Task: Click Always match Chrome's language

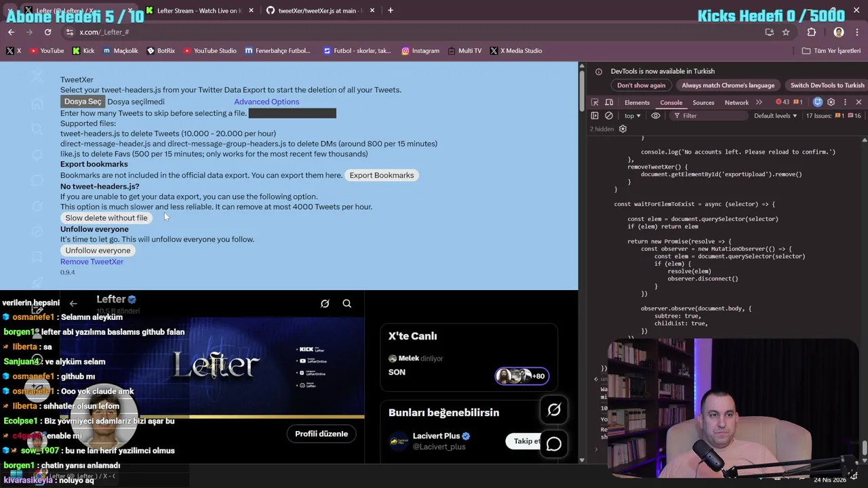Action: pyautogui.click(x=728, y=85)
